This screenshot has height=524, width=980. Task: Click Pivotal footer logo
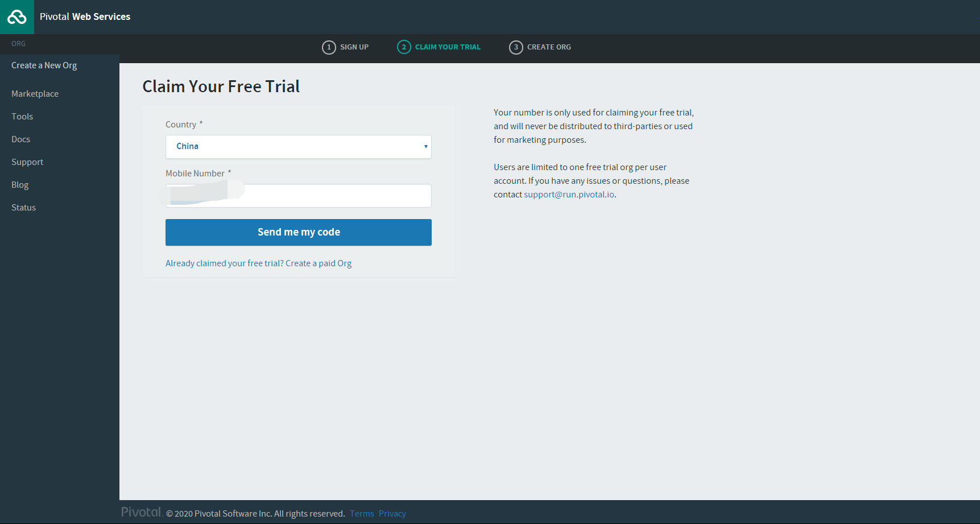click(142, 512)
